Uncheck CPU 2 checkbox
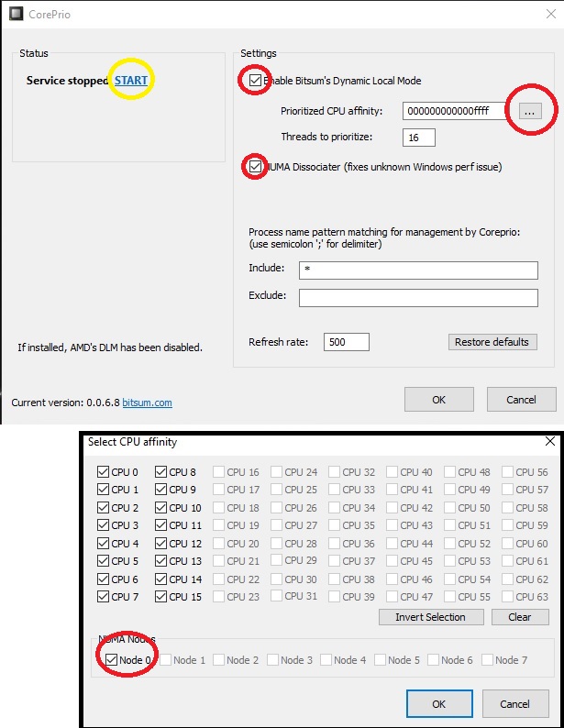This screenshot has height=728, width=564. 103,507
